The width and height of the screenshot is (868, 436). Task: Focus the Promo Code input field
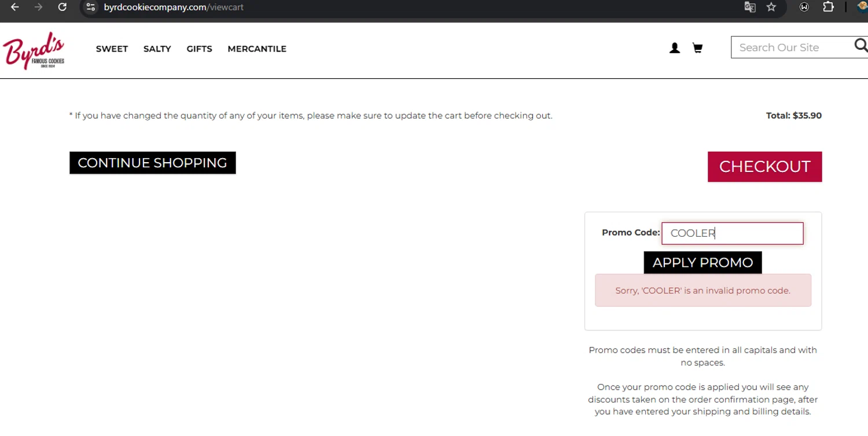point(732,233)
